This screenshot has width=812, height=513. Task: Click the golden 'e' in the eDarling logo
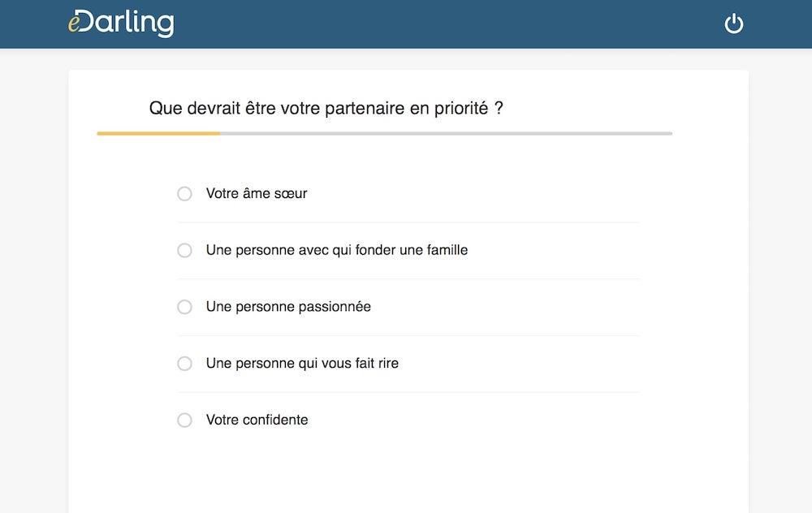[74, 23]
